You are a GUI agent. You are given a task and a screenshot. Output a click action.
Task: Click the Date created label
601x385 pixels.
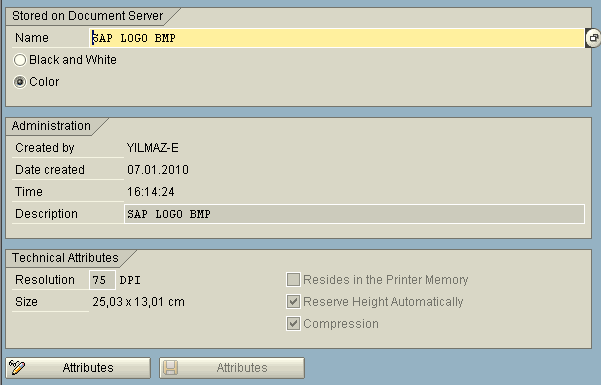(50, 170)
